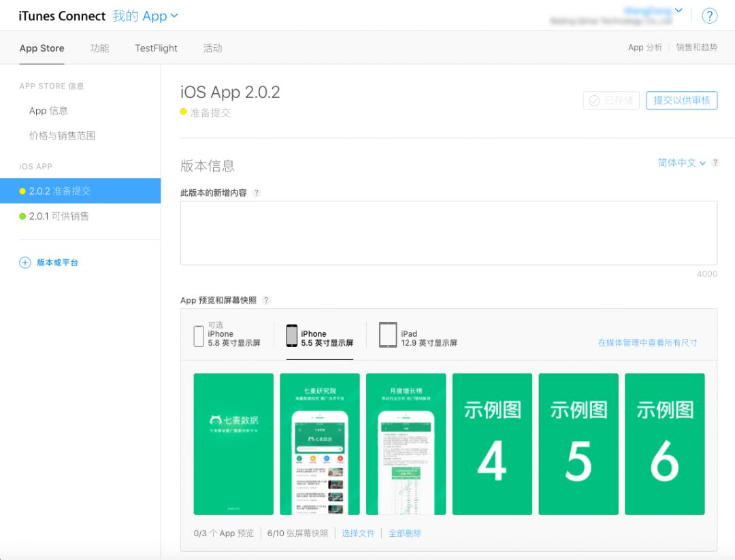Click the 已存储 saved button
The width and height of the screenshot is (735, 560).
click(x=611, y=100)
